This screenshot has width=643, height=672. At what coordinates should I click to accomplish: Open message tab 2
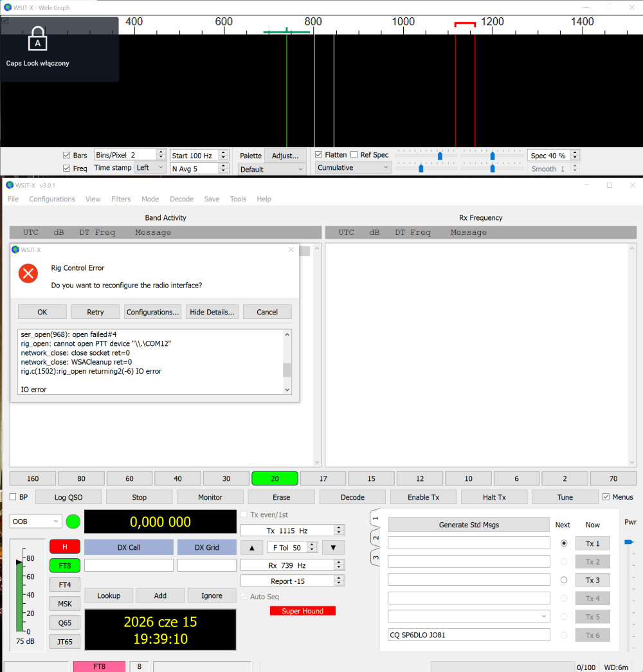point(375,538)
